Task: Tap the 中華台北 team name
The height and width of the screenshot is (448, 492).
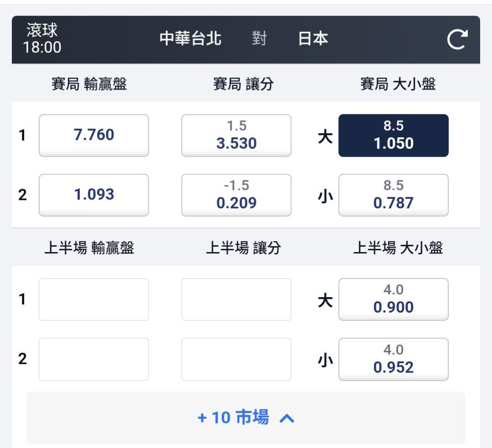Action: click(191, 39)
